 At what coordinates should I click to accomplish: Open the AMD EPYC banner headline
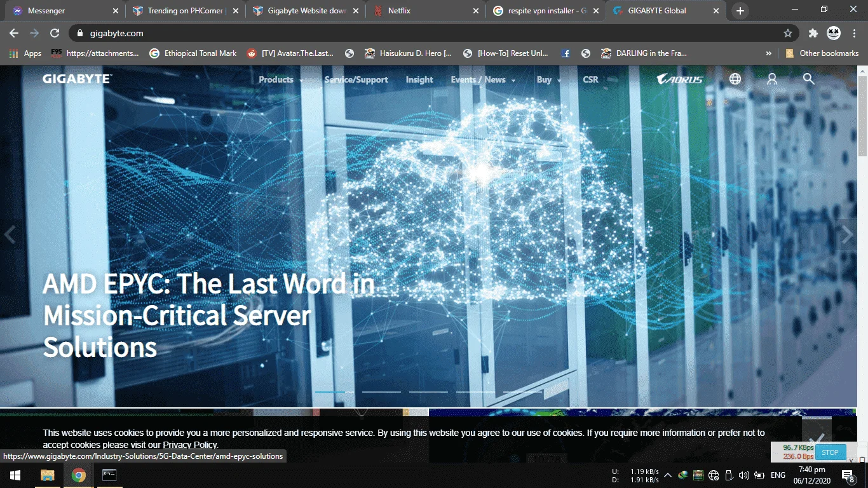coord(209,315)
